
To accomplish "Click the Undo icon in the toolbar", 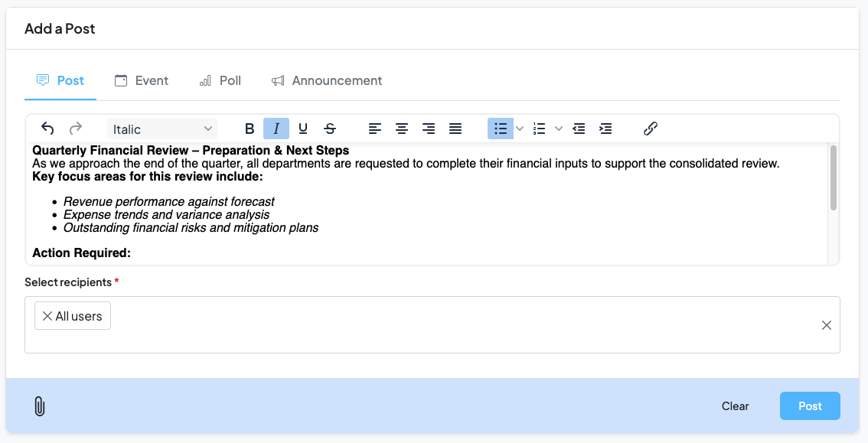I will 47,129.
